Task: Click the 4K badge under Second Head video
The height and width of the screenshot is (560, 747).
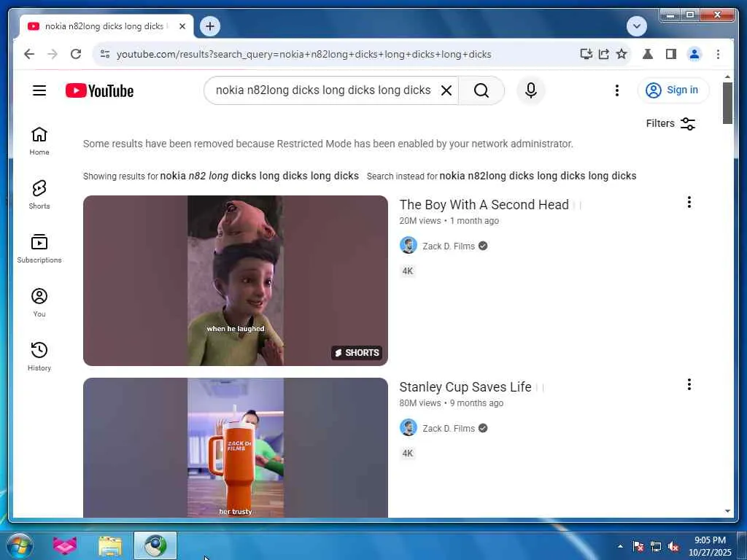Action: (x=408, y=271)
